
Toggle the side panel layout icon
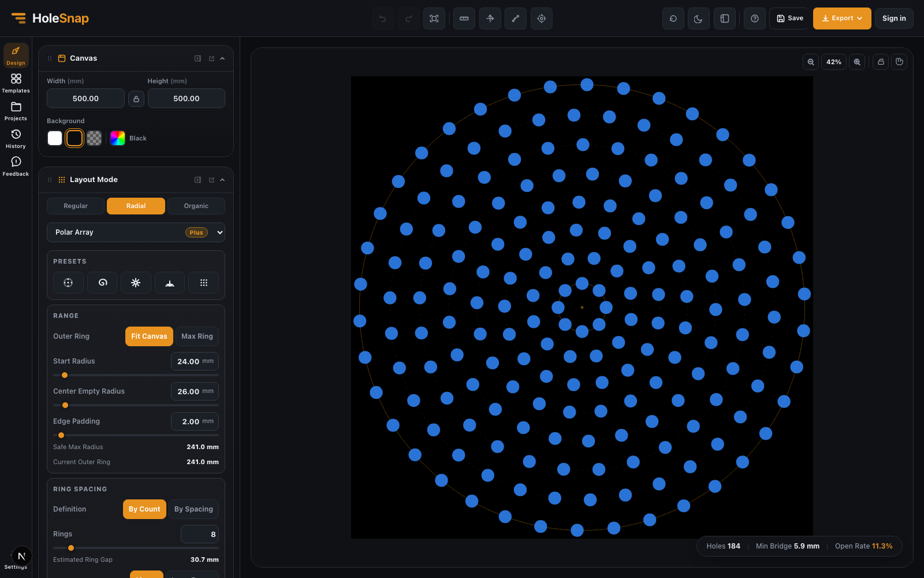(x=725, y=18)
